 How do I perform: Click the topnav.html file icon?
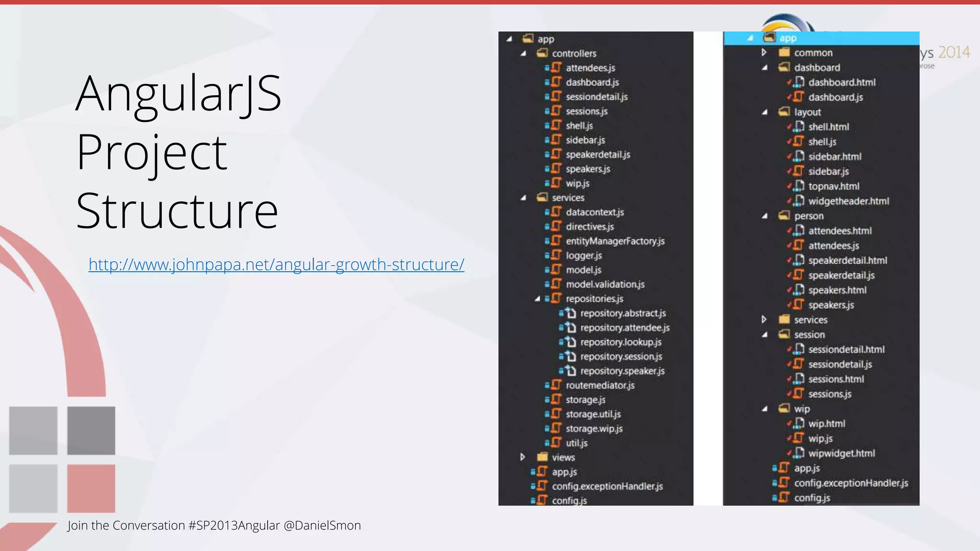(798, 186)
